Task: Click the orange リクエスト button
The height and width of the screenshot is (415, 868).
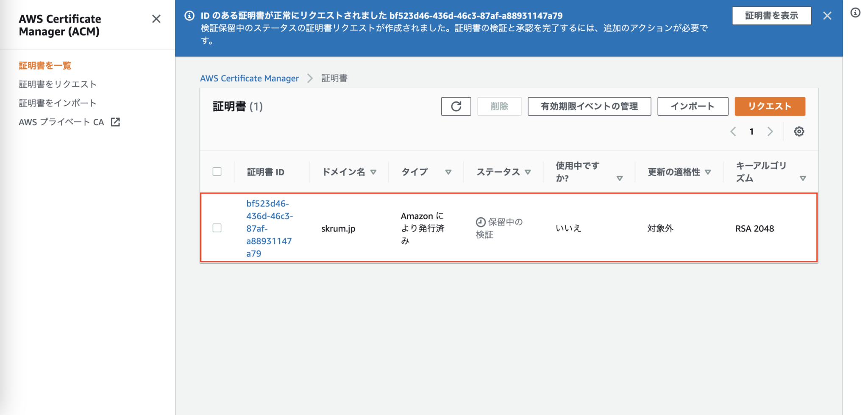Action: pos(770,107)
